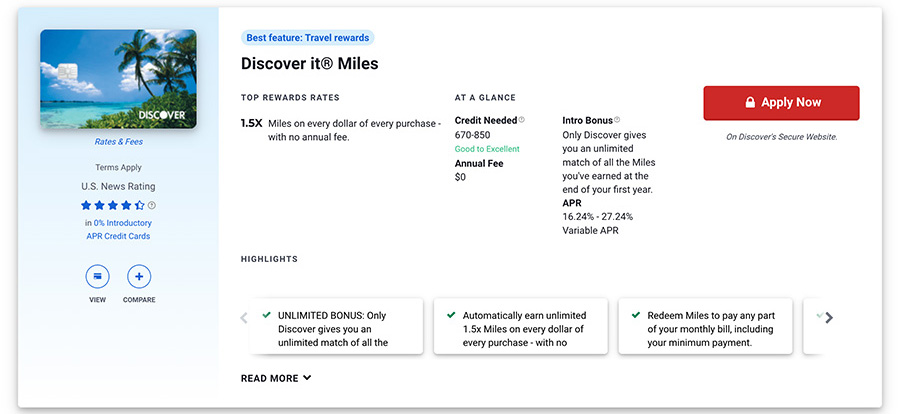Click On Discover's Secure Website text
The image size is (900, 414).
[781, 137]
